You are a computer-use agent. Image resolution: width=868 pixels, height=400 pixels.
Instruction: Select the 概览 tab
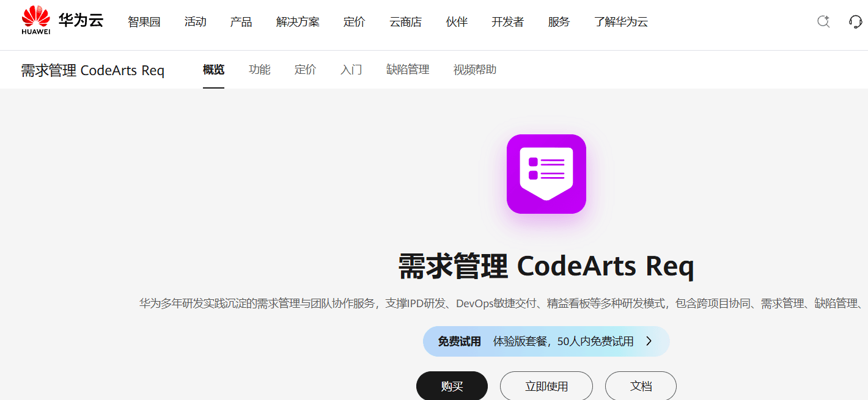(x=214, y=70)
